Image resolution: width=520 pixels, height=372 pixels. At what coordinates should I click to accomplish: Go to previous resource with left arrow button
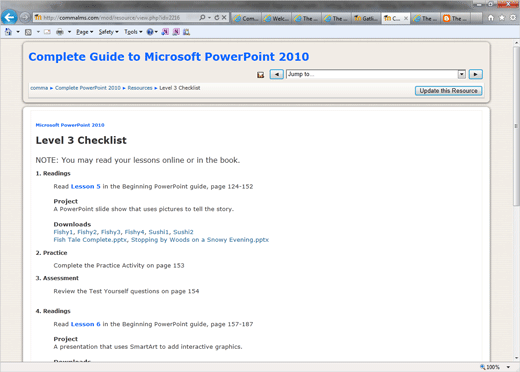pyautogui.click(x=277, y=74)
